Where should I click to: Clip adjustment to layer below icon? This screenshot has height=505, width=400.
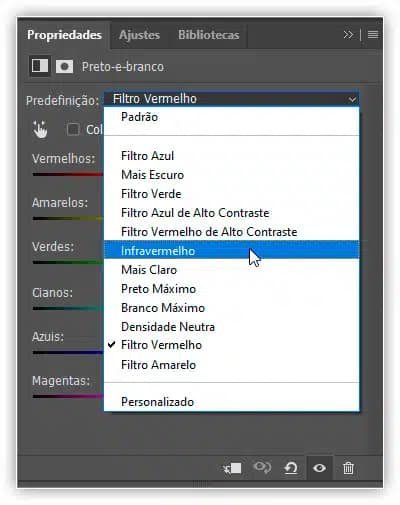233,468
